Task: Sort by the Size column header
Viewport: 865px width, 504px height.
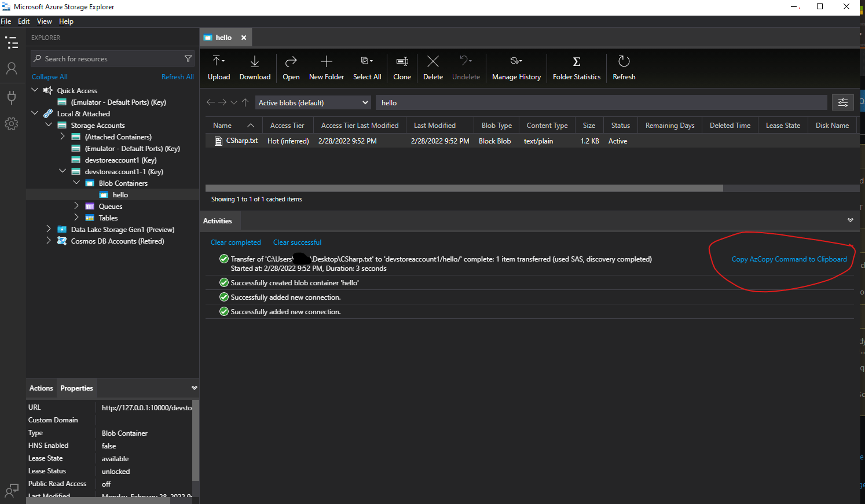Action: pos(589,126)
